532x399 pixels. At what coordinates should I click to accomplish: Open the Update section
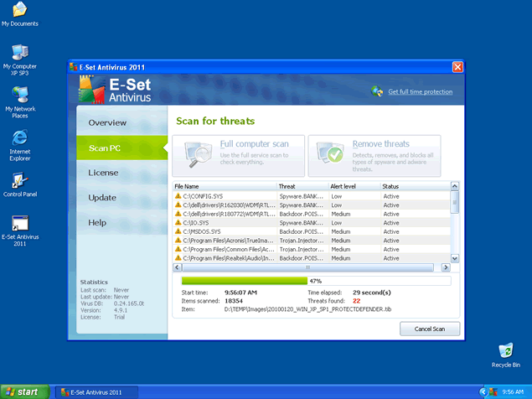[102, 198]
